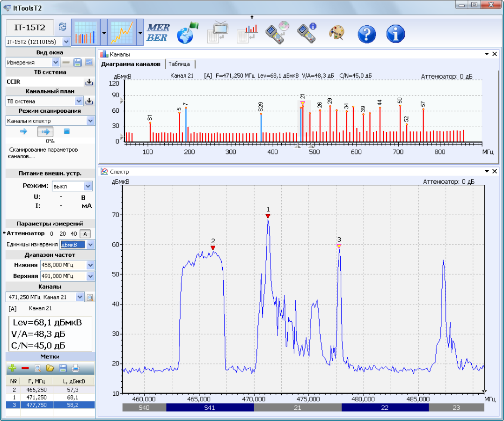Image resolution: width=504 pixels, height=421 pixels.
Task: Open the blue info about icon
Action: 395,33
